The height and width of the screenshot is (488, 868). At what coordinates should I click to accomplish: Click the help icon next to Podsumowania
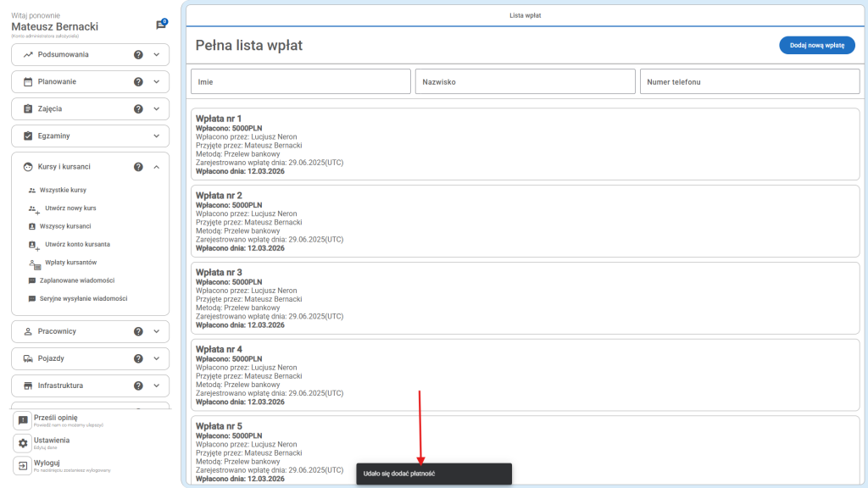point(138,55)
